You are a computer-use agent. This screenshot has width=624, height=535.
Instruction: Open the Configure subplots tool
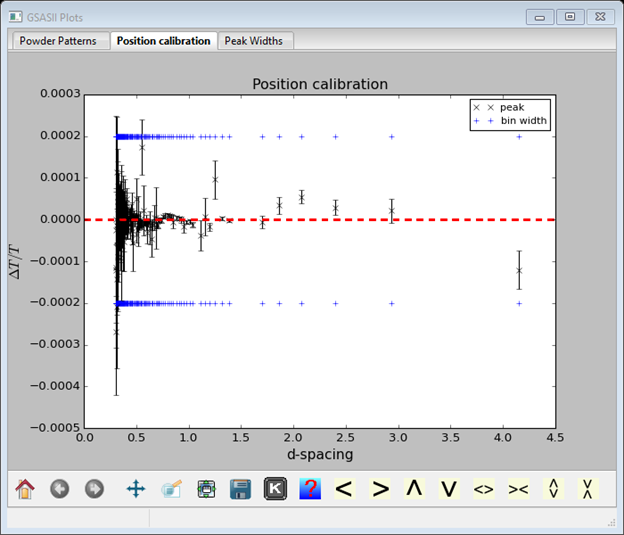[x=206, y=489]
